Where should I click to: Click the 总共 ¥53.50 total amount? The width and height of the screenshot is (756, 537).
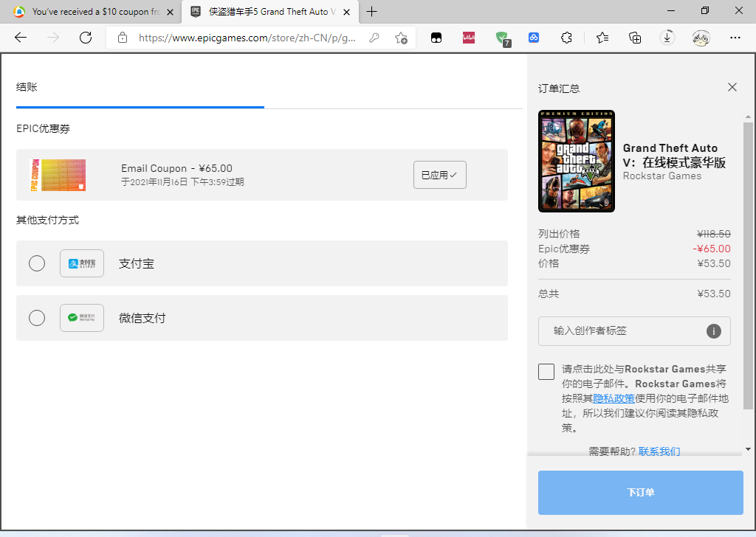714,294
